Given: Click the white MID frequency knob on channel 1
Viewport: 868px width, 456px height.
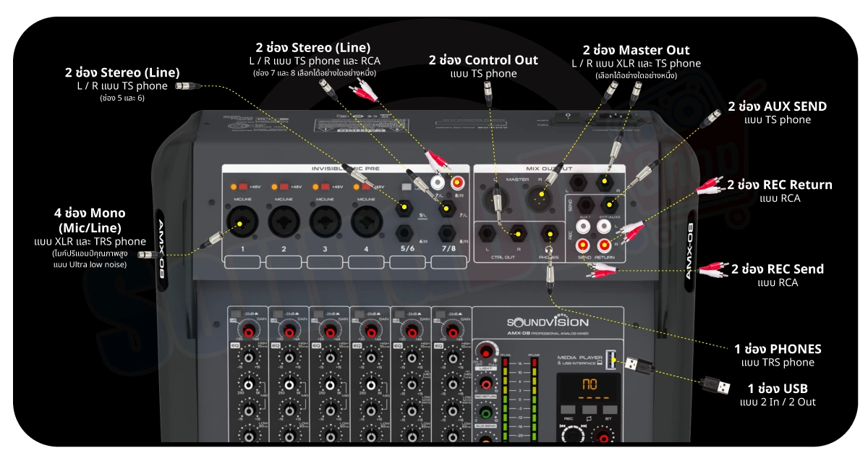Looking at the screenshot, I should [249, 385].
